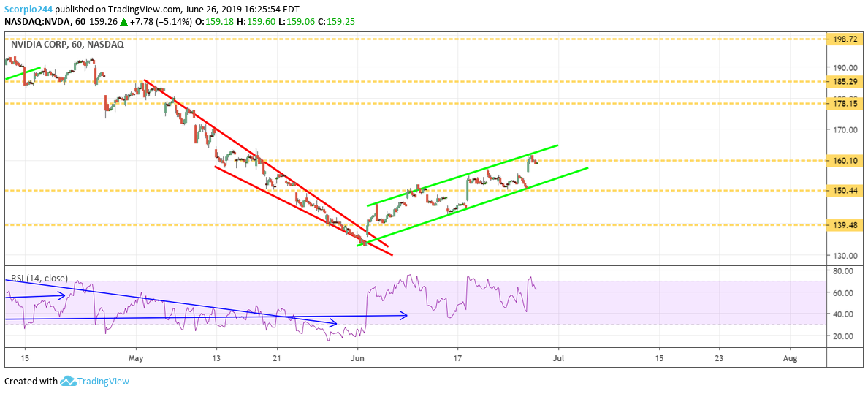Click the O:159.18 open price value
This screenshot has height=394, width=868.
214,22
